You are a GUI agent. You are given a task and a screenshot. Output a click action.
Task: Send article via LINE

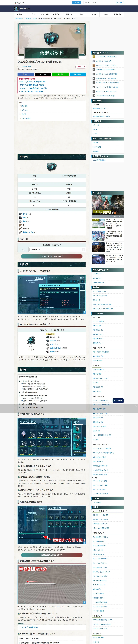coord(60,74)
